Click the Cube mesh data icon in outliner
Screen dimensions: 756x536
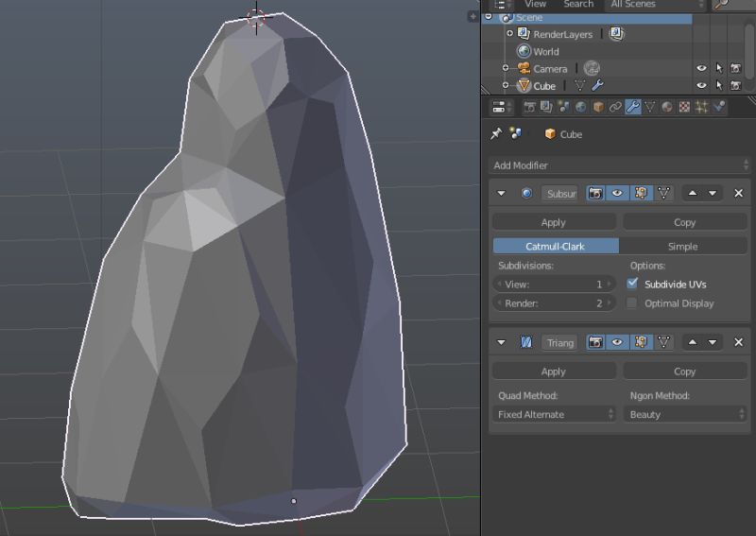[580, 85]
